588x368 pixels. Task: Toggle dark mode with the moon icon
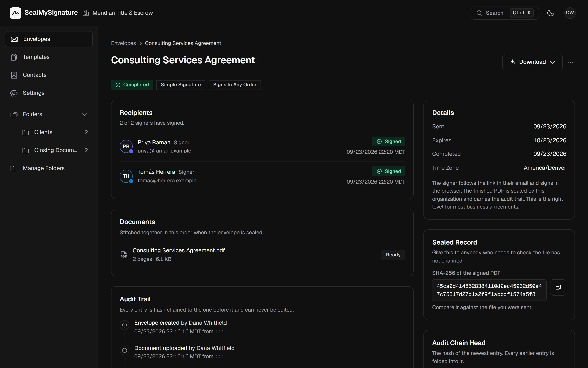[x=550, y=13]
